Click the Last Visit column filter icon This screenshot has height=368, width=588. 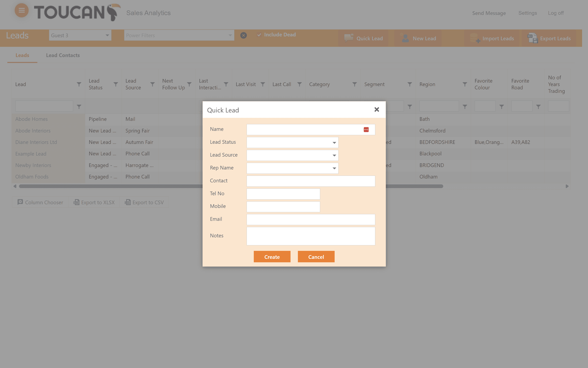click(263, 84)
